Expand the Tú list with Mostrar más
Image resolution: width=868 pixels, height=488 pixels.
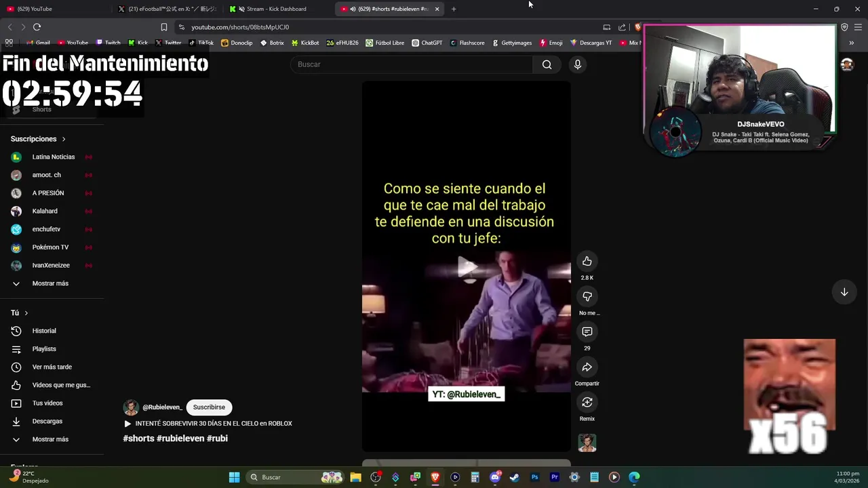(x=52, y=439)
